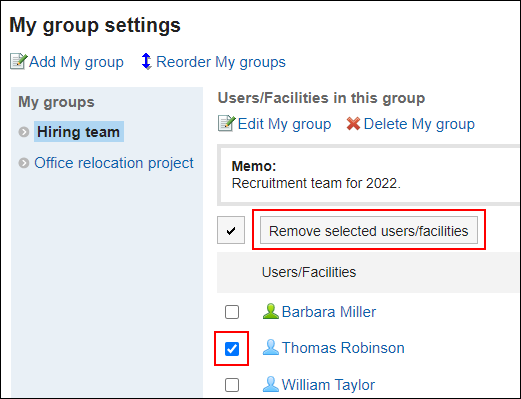521x399 pixels.
Task: Click the bold Memo: label
Action: coord(254,166)
